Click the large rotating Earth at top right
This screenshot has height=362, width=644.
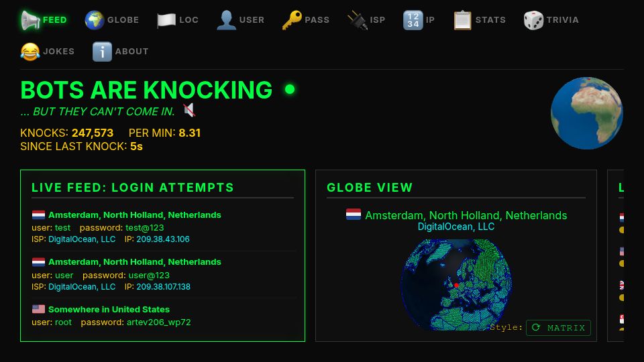pyautogui.click(x=587, y=113)
